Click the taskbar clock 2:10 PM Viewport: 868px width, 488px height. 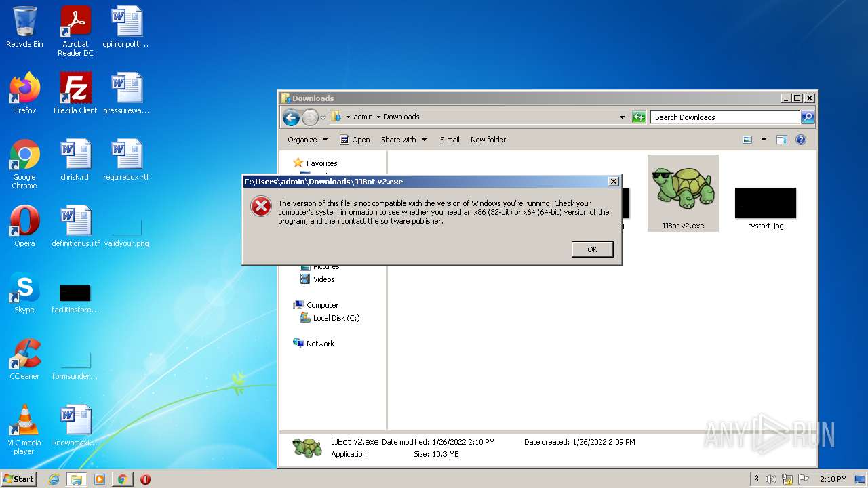pyautogui.click(x=833, y=479)
